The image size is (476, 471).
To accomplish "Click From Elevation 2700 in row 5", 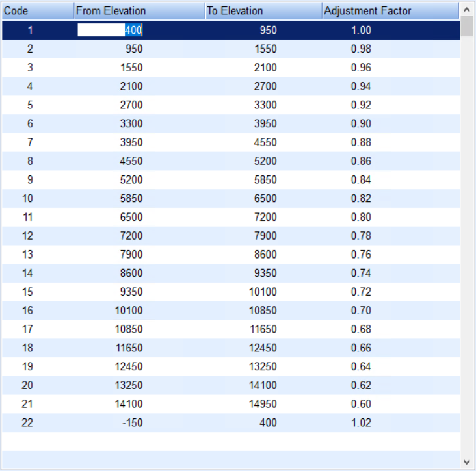I will pyautogui.click(x=131, y=105).
